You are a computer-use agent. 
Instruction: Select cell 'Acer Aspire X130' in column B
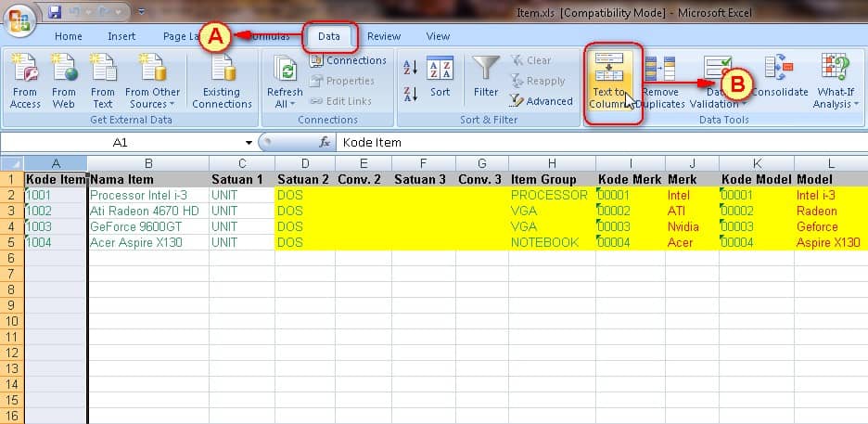pos(148,242)
